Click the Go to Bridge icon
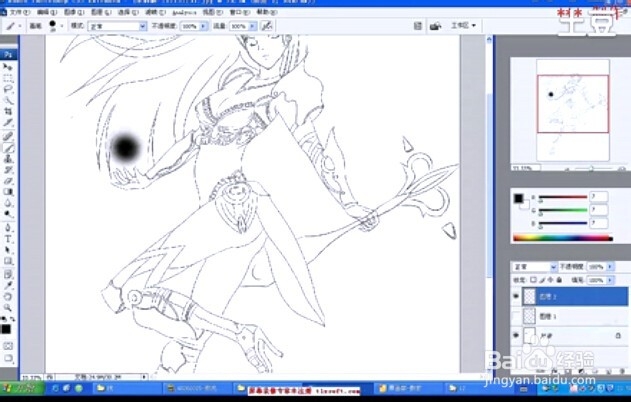This screenshot has height=402, width=631. 435,26
